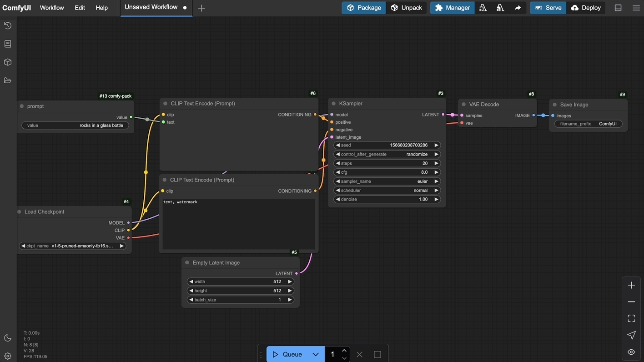Adjust the denoise 1.00 slider field
Viewport: 644px width, 362px height.
[x=387, y=200]
